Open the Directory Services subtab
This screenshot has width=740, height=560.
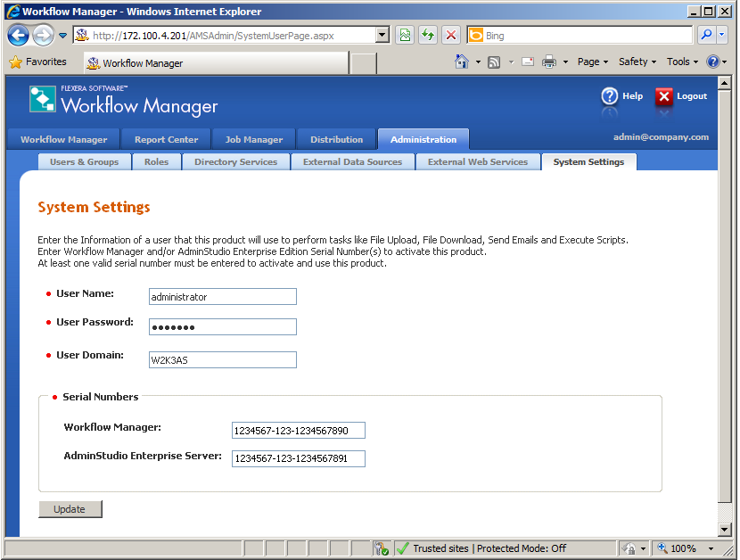236,162
